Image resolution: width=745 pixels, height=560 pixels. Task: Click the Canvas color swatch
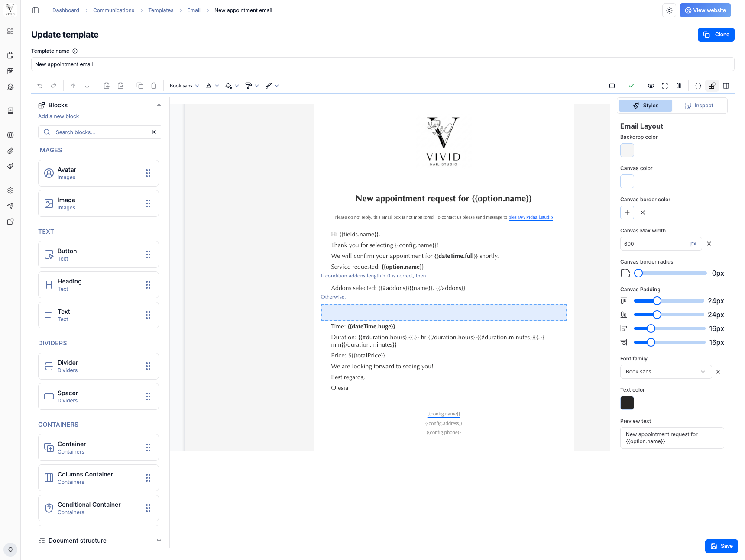[627, 181]
